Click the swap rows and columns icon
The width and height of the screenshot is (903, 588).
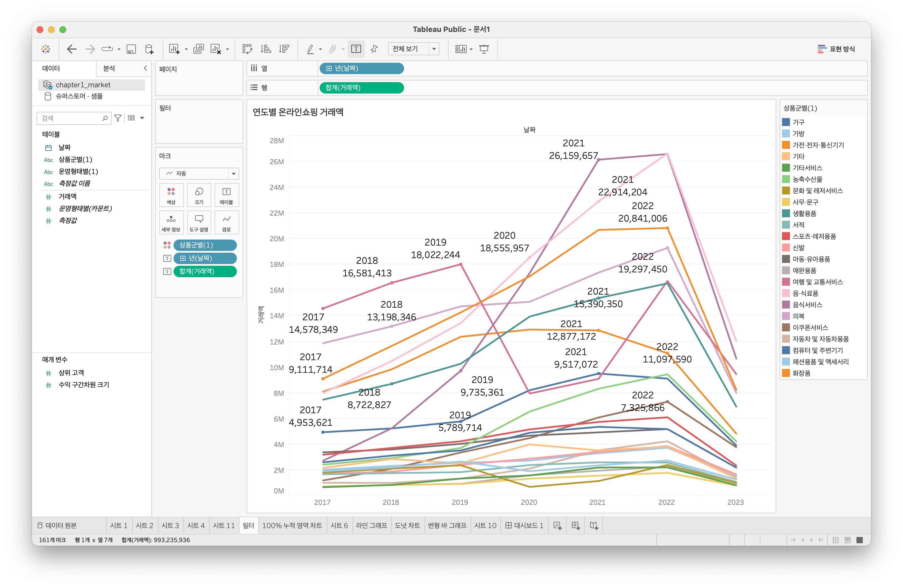[247, 49]
